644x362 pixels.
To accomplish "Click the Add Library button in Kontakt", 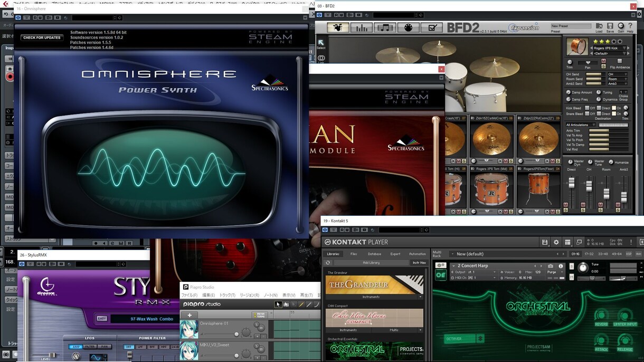I will click(x=371, y=263).
